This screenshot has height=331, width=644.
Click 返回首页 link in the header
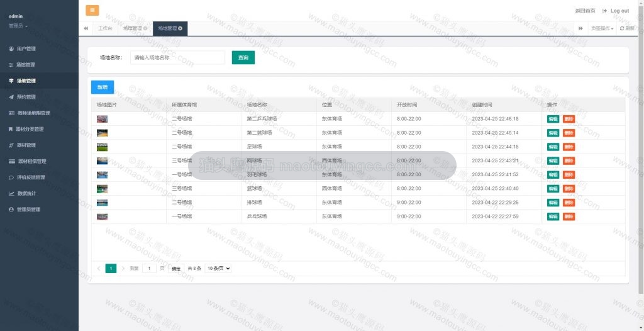click(x=585, y=11)
